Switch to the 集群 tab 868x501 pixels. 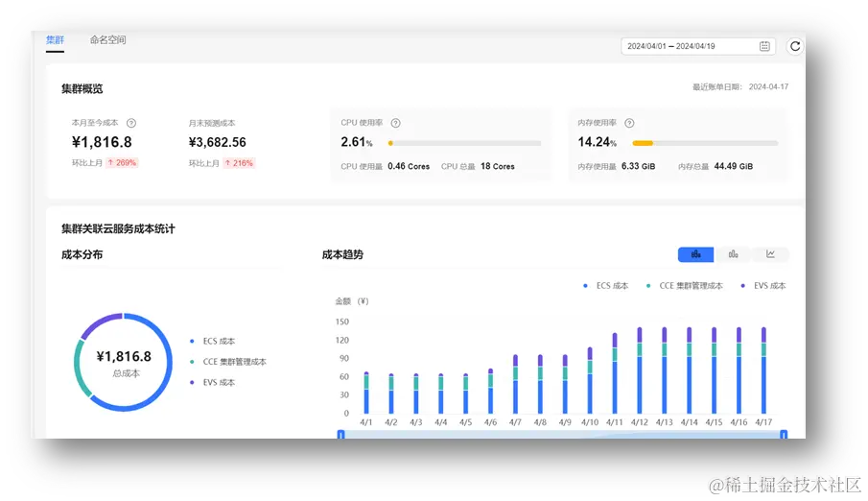55,40
